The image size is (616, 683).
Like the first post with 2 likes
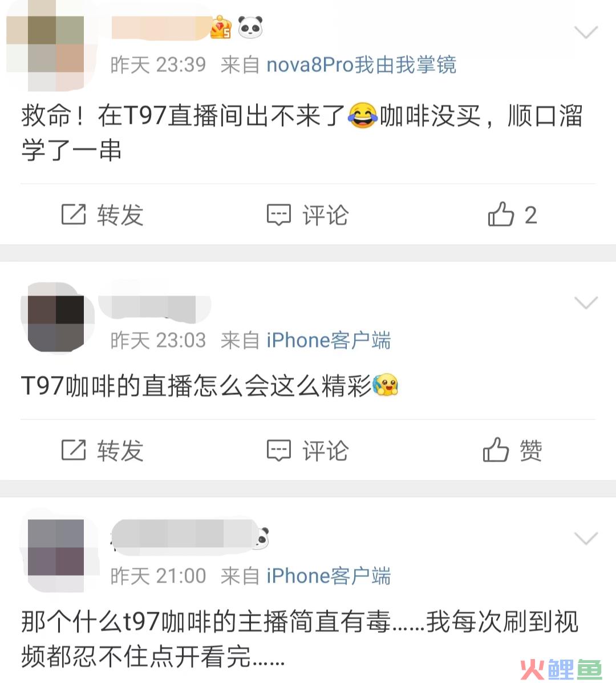click(x=501, y=214)
